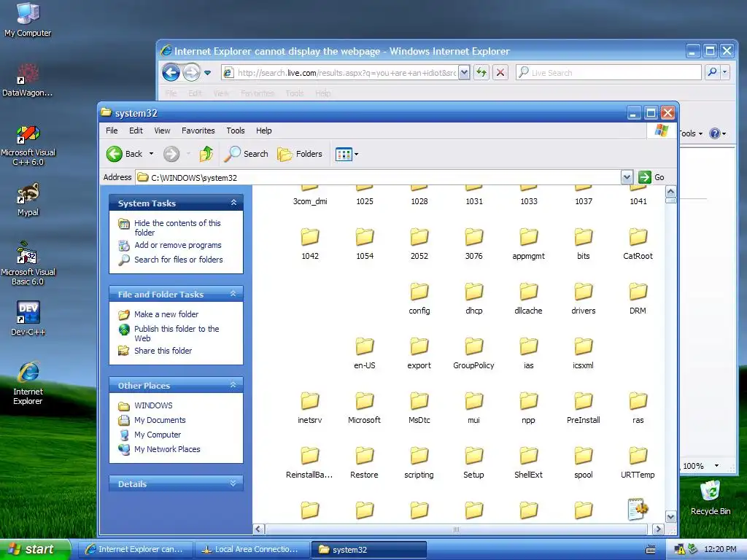The width and height of the screenshot is (747, 560).
Task: Collapse the System Tasks panel
Action: click(233, 203)
